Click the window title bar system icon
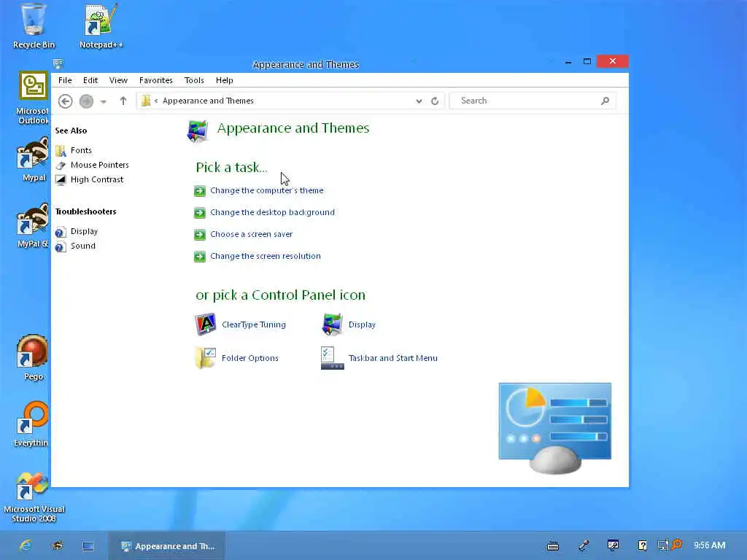Viewport: 747px width, 560px height. tap(58, 63)
